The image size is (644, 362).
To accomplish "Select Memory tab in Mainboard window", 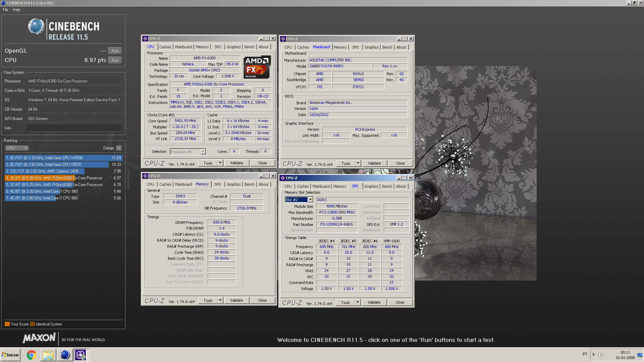I will click(x=340, y=47).
